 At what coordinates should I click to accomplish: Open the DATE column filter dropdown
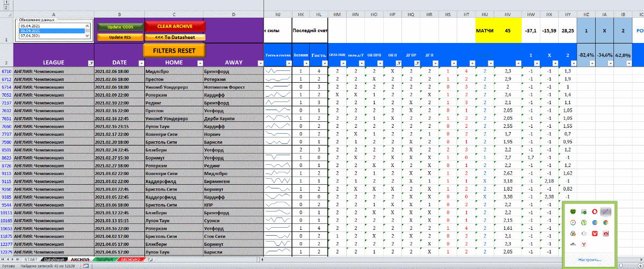point(140,63)
